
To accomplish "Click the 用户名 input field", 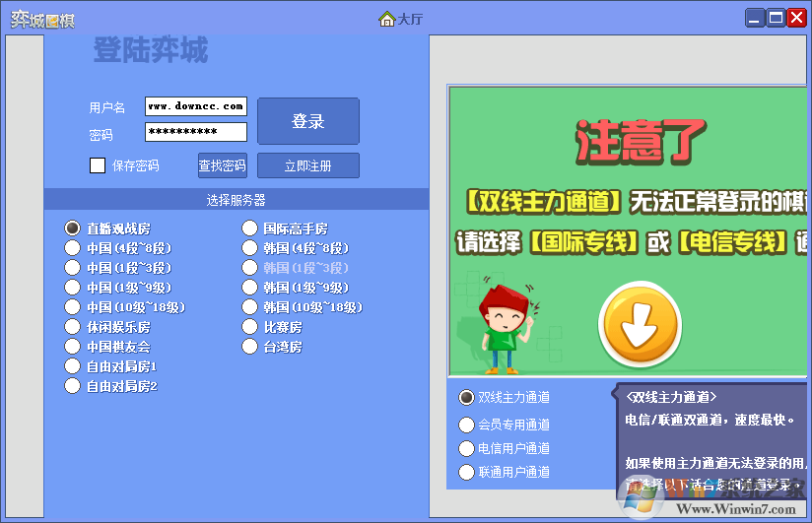I will [x=195, y=106].
